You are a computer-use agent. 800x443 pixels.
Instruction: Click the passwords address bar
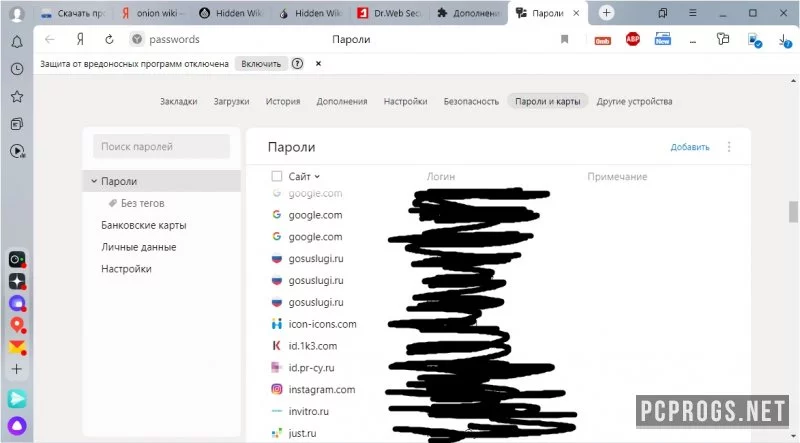point(174,39)
